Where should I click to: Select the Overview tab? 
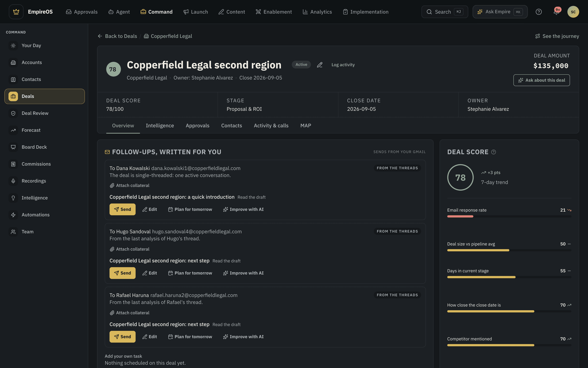tap(123, 126)
